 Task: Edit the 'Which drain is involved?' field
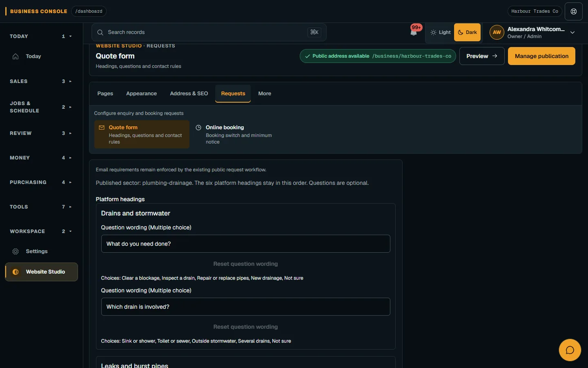(245, 307)
